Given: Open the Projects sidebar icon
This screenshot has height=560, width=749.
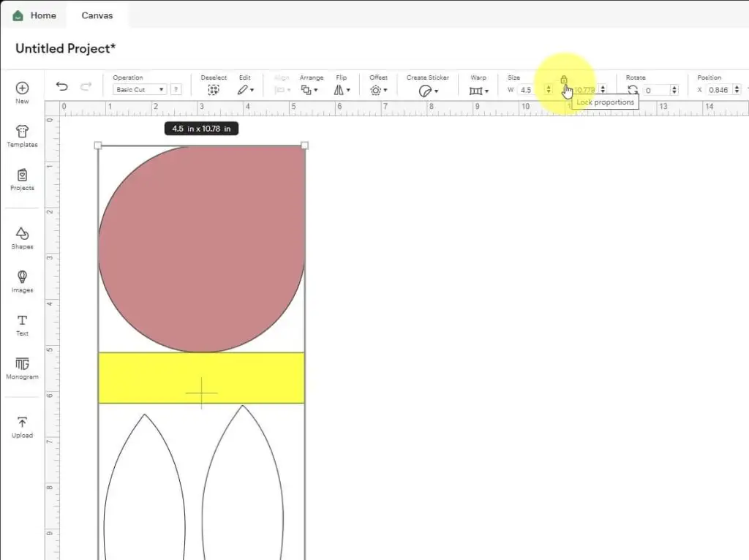Looking at the screenshot, I should click(x=22, y=175).
